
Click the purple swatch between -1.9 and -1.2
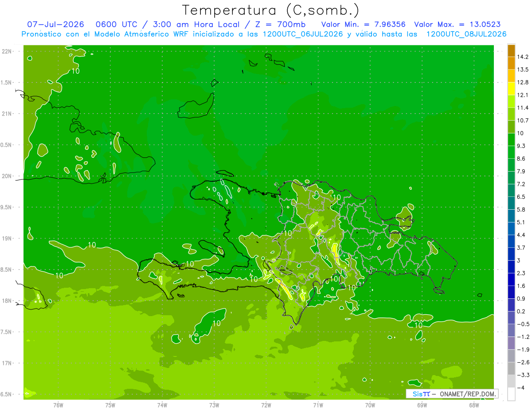point(511,343)
